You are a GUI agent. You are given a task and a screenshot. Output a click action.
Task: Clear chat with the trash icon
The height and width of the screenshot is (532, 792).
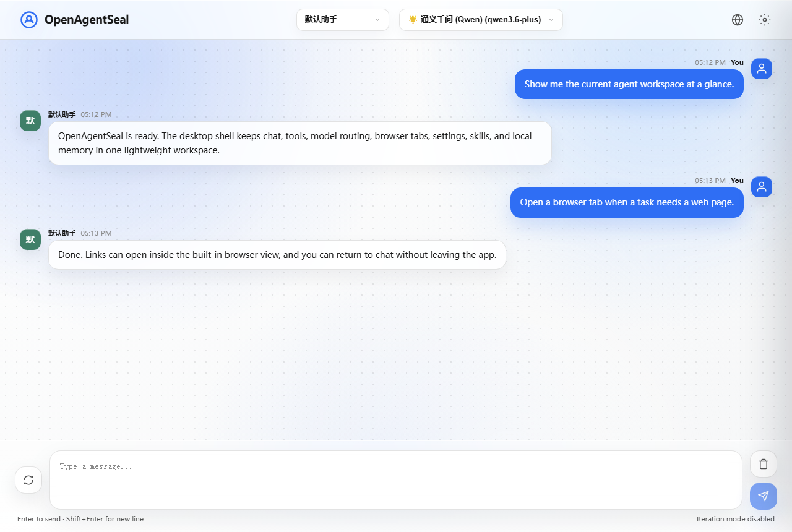[x=764, y=464]
